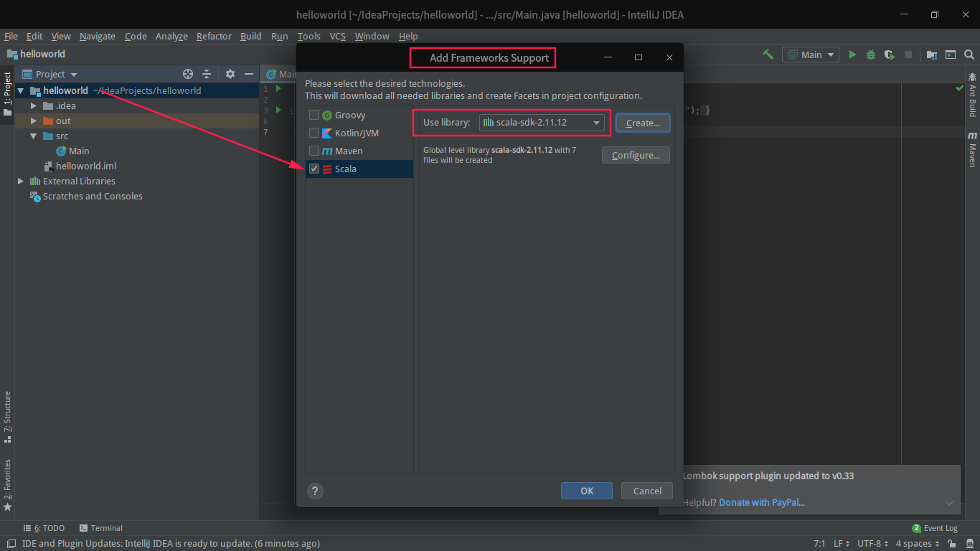Collapse all in the Project panel header
Screen dimensions: 980x551
pyautogui.click(x=207, y=74)
